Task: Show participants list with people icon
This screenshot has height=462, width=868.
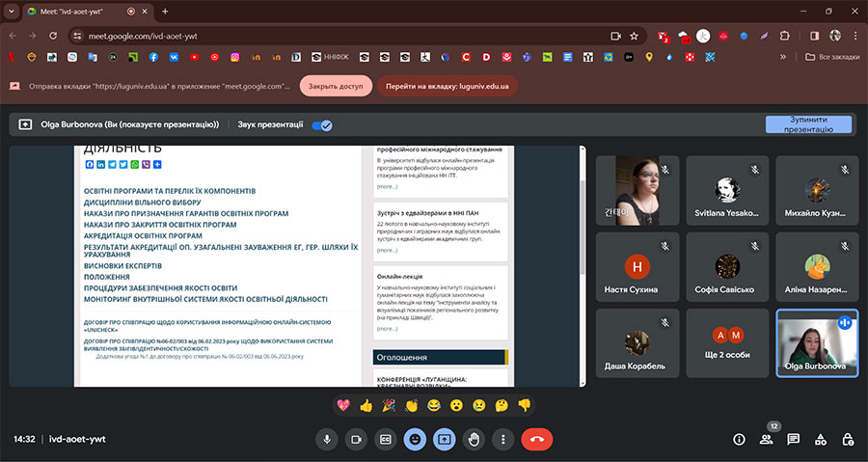Action: 766,439
